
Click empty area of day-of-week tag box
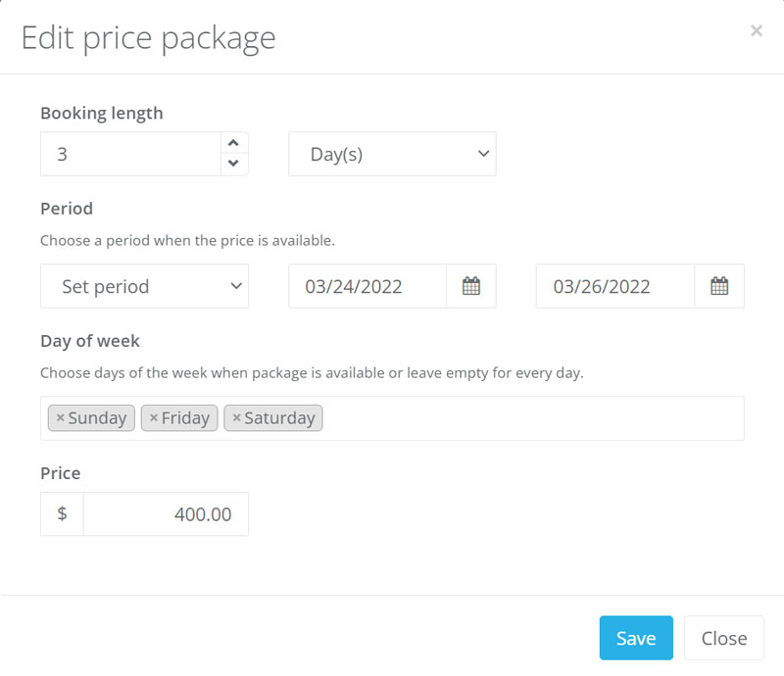pyautogui.click(x=532, y=418)
